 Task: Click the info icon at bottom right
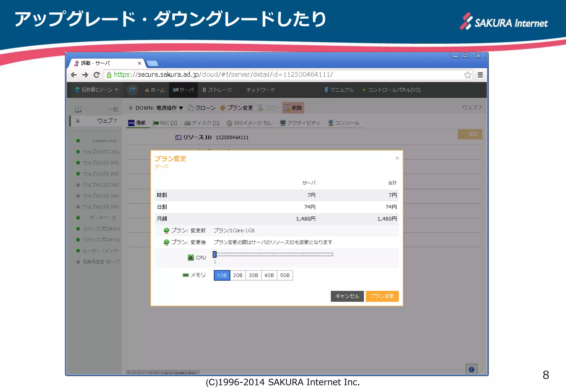point(471,369)
